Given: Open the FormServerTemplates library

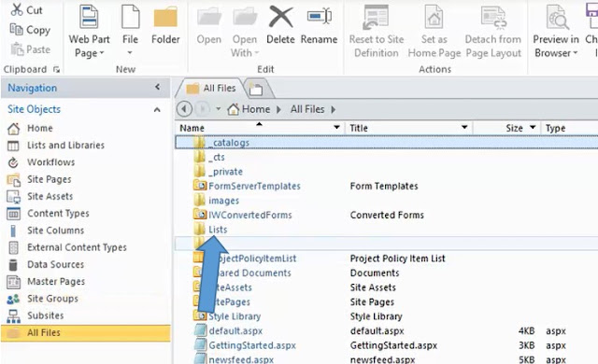Looking at the screenshot, I should pos(254,186).
